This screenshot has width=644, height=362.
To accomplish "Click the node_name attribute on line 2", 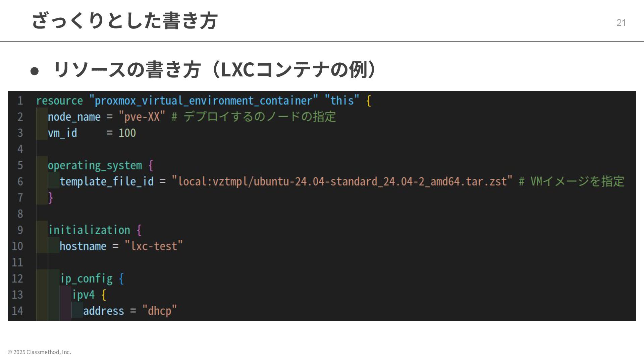I will coord(74,117).
